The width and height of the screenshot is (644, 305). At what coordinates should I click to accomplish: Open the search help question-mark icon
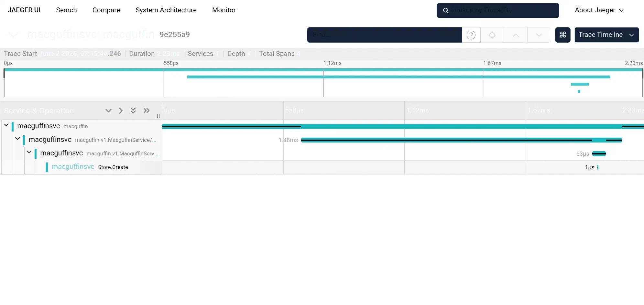tap(471, 35)
